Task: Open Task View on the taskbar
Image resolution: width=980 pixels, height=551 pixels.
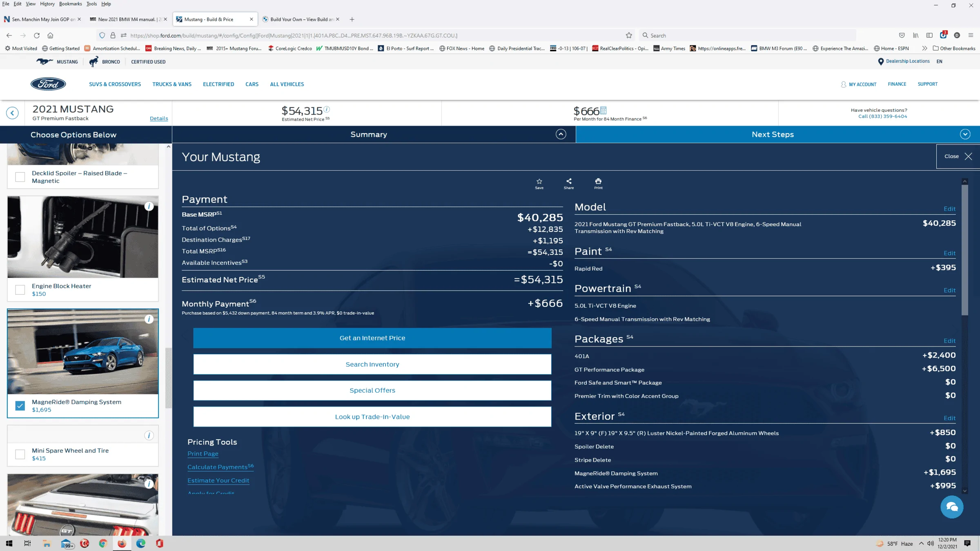Action: click(x=27, y=543)
